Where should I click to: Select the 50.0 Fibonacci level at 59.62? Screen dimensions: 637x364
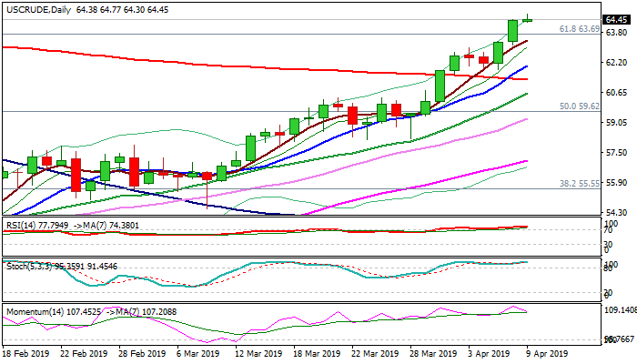(x=579, y=106)
